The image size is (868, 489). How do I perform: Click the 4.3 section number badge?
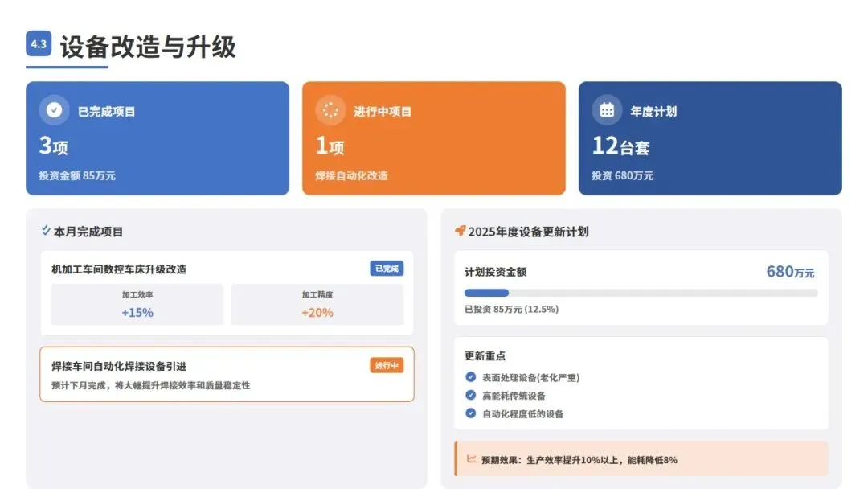(39, 43)
